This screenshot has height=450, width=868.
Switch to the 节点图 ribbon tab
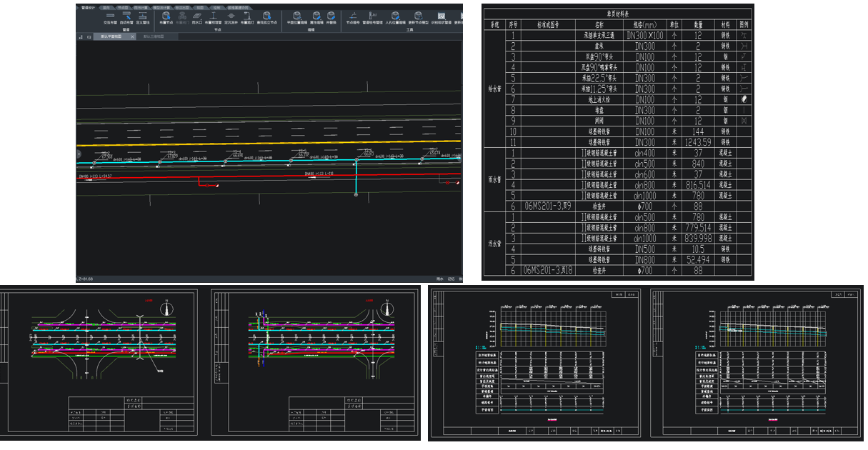(123, 7)
